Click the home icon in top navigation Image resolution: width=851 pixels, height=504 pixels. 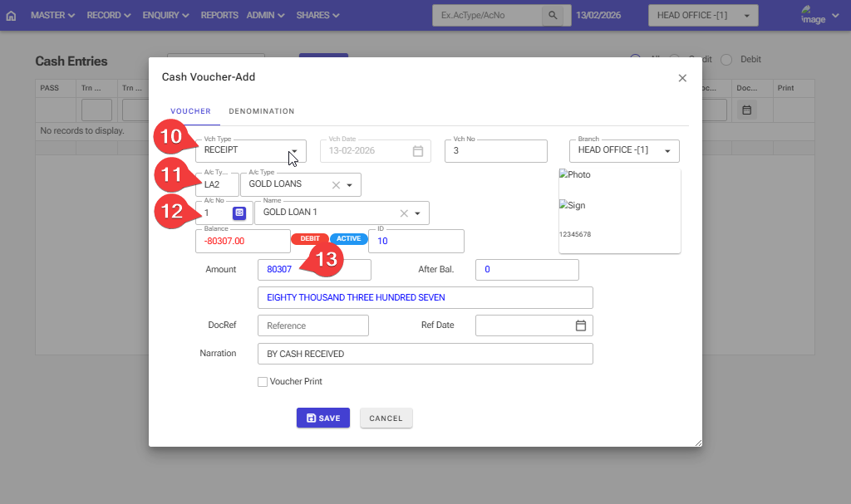coord(11,16)
